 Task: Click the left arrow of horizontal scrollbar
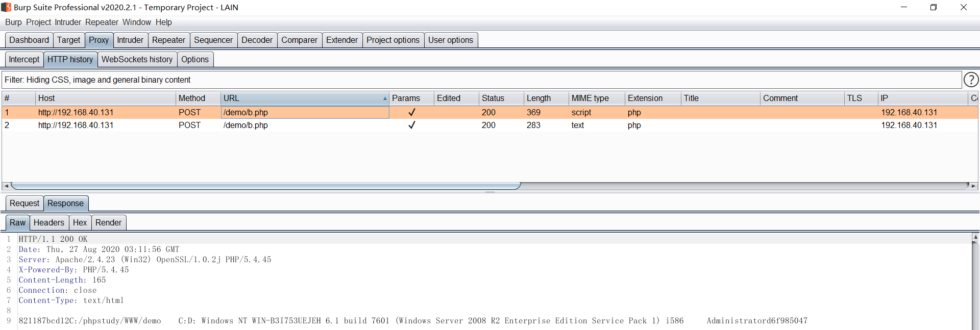tap(6, 186)
